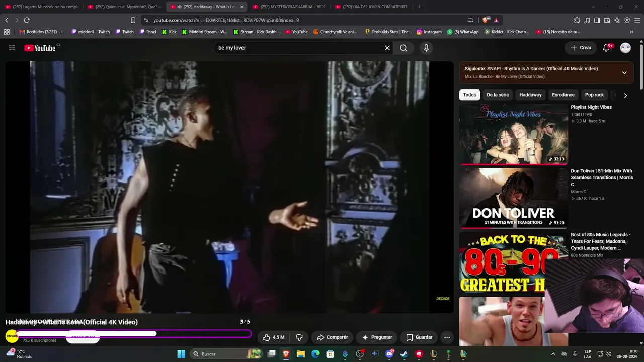This screenshot has height=362, width=644.
Task: Open Brave Rewards triangle icon
Action: pyautogui.click(x=496, y=20)
